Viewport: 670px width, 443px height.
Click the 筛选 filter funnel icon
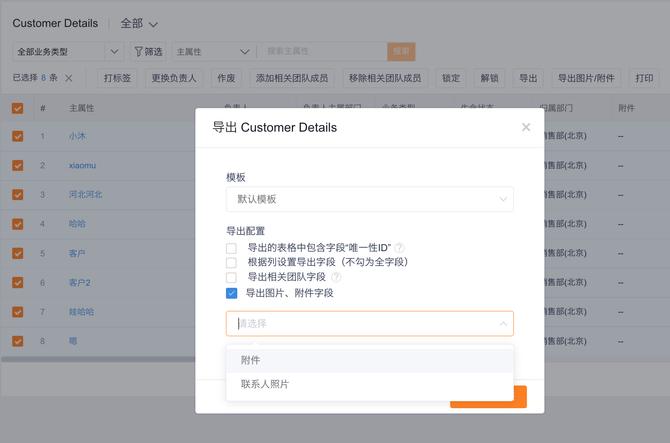click(x=139, y=51)
